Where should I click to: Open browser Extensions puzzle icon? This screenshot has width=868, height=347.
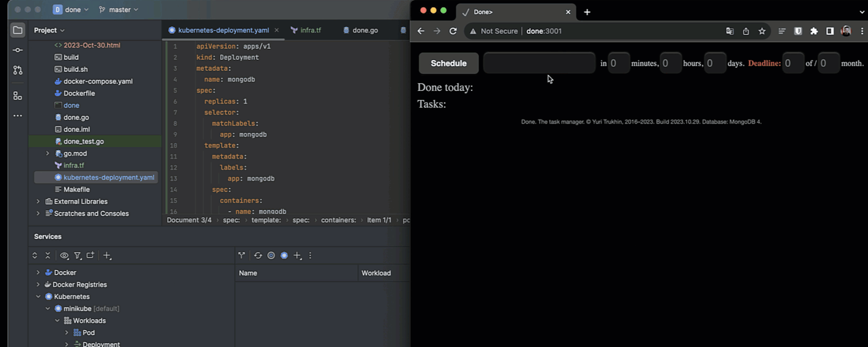click(814, 31)
